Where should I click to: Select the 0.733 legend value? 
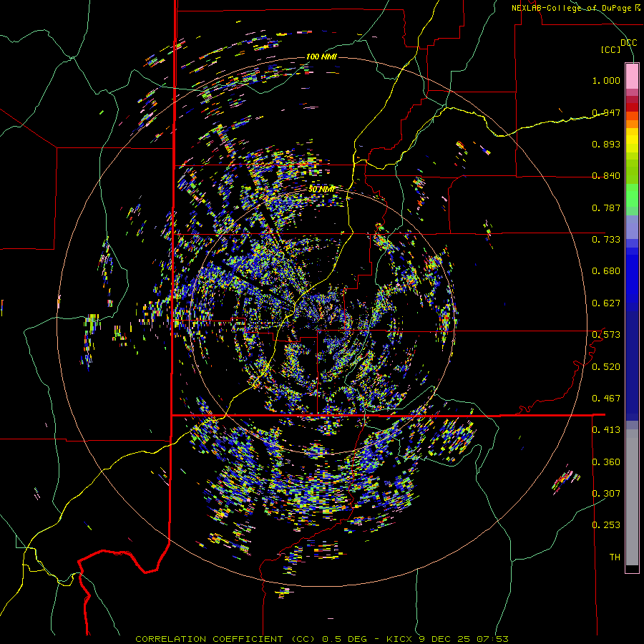pyautogui.click(x=606, y=240)
